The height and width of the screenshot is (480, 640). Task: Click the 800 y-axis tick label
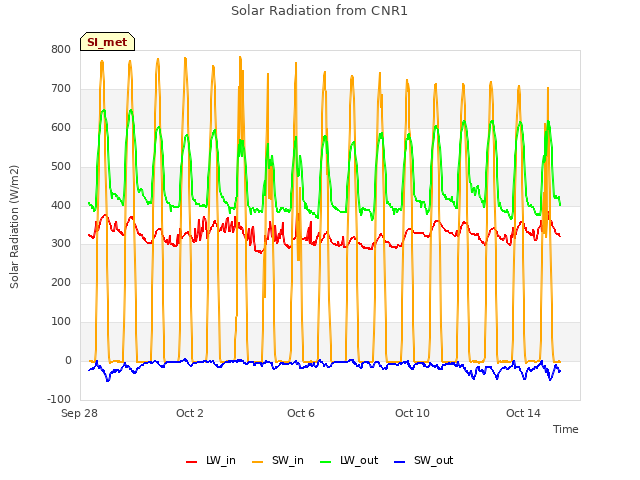[x=61, y=49]
